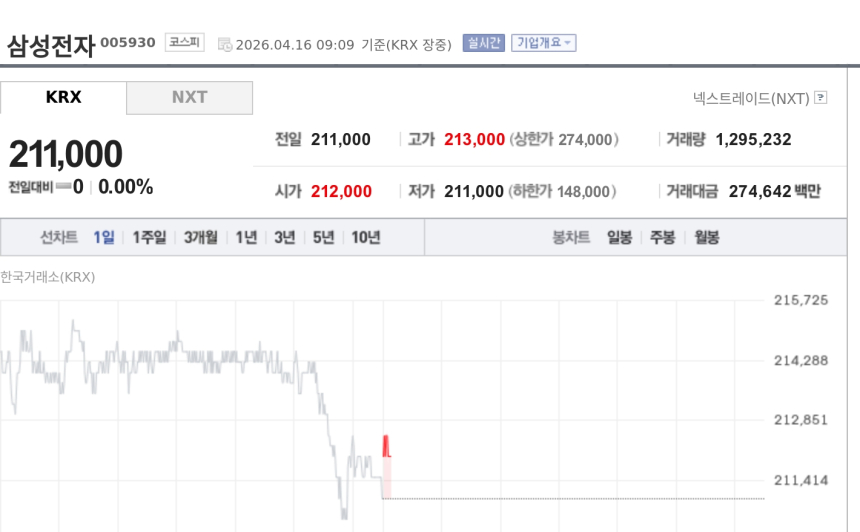Switch to 월봉 monthly candle chart
Screen dimensions: 860x532
pyautogui.click(x=706, y=237)
